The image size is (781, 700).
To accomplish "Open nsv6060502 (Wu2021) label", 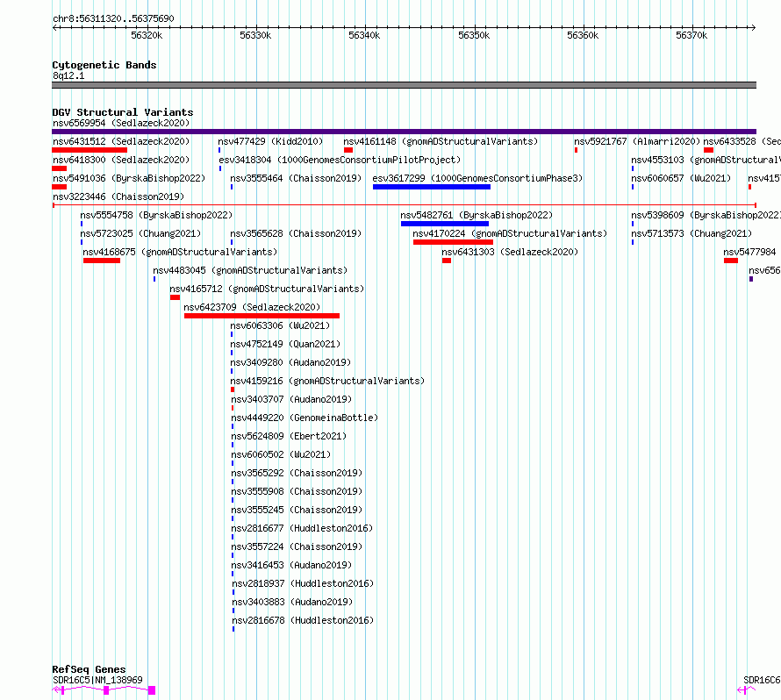I will (281, 454).
